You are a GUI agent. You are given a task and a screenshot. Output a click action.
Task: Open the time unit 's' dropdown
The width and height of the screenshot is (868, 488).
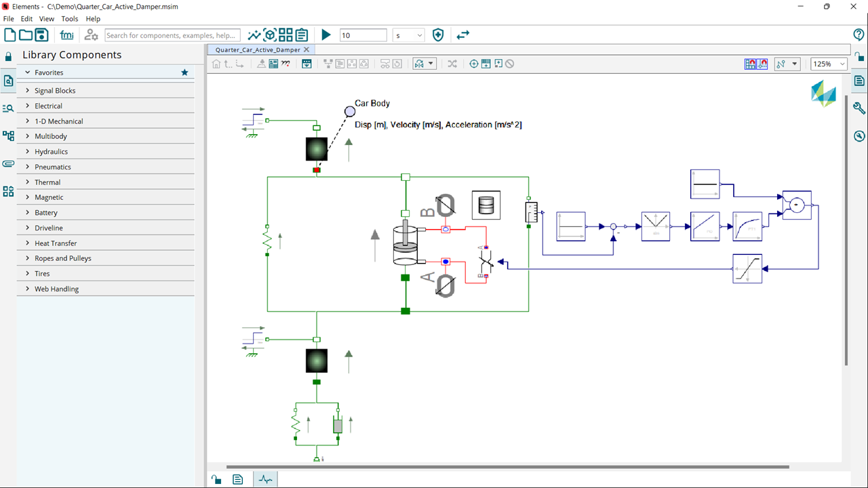click(409, 35)
